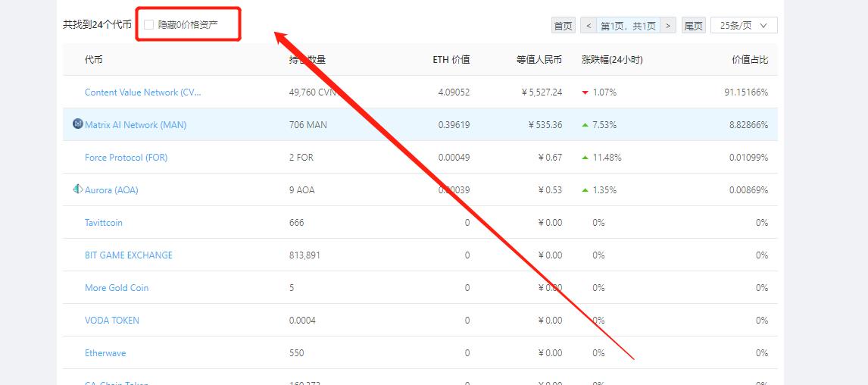The width and height of the screenshot is (868, 385).
Task: Click the ¥0.53 value cell
Action: pos(550,190)
